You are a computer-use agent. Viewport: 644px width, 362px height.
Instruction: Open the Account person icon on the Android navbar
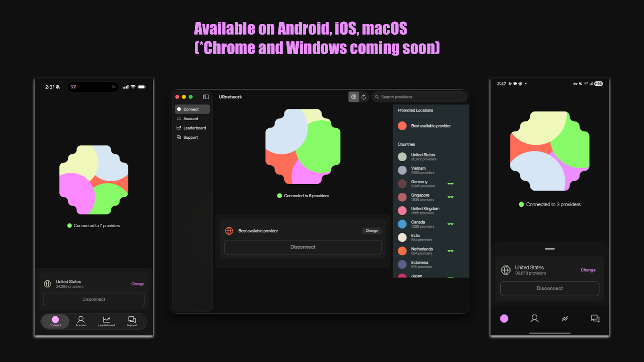click(x=535, y=318)
